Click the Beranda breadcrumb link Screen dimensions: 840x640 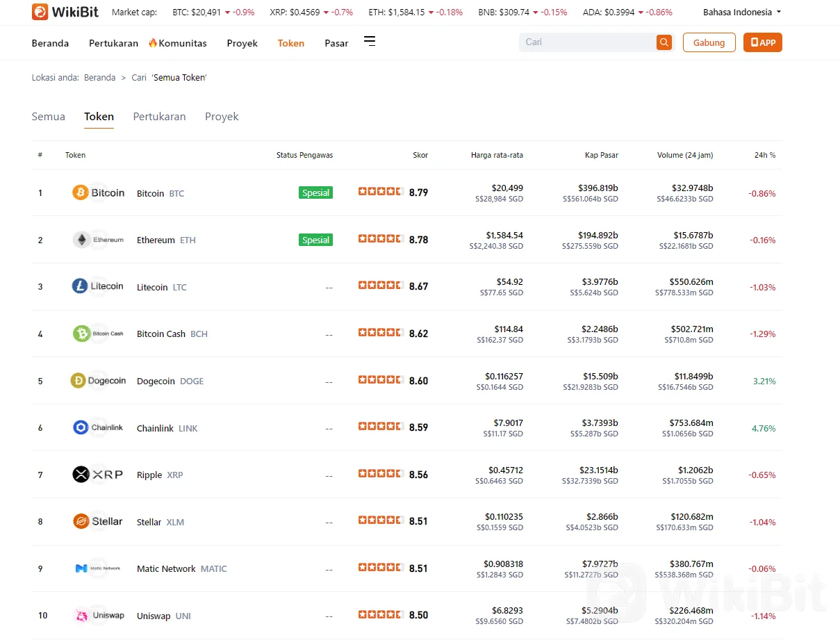(x=99, y=78)
